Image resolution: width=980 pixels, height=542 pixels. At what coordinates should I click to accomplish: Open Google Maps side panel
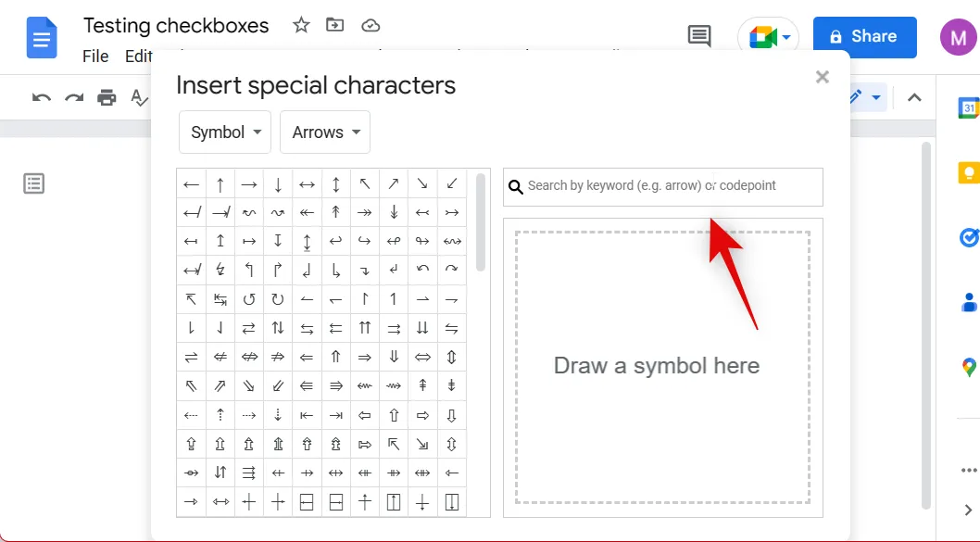pyautogui.click(x=969, y=367)
